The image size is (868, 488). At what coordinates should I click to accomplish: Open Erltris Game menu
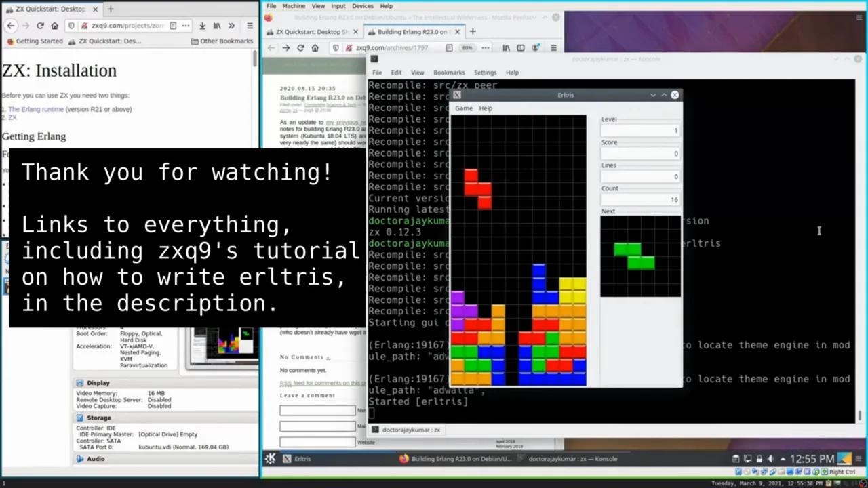[464, 108]
